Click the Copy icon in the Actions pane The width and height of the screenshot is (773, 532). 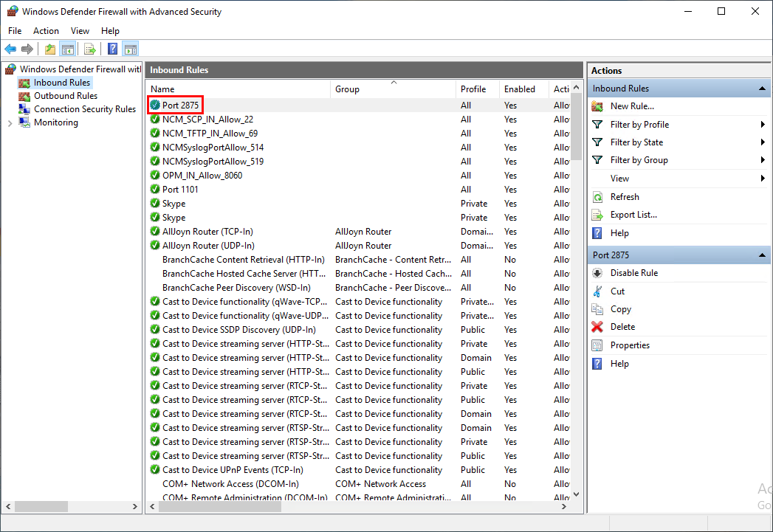(x=597, y=309)
